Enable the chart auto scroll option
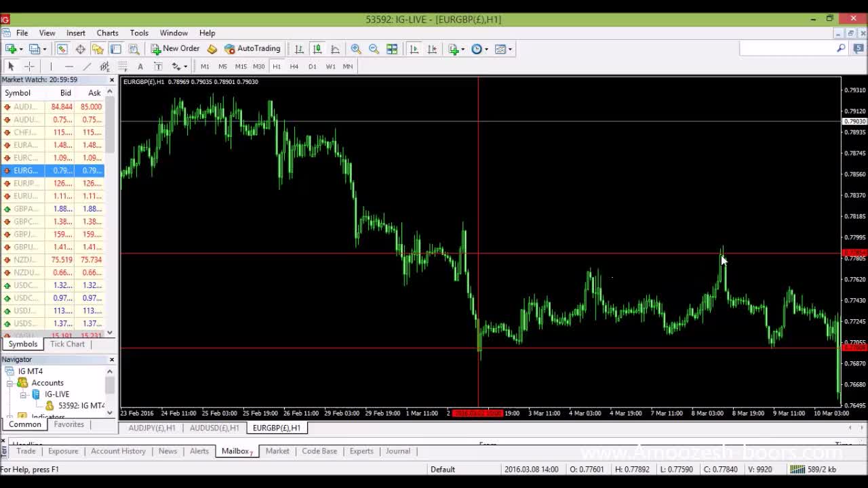 pyautogui.click(x=414, y=49)
